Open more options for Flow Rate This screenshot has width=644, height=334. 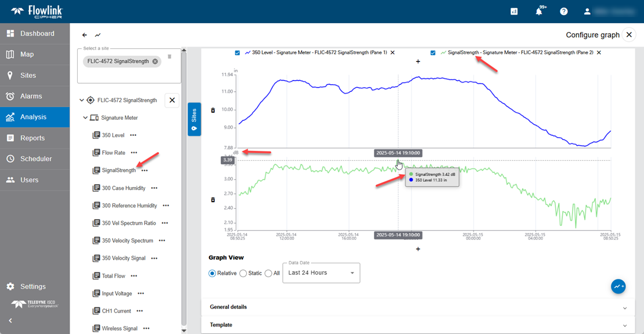(134, 153)
